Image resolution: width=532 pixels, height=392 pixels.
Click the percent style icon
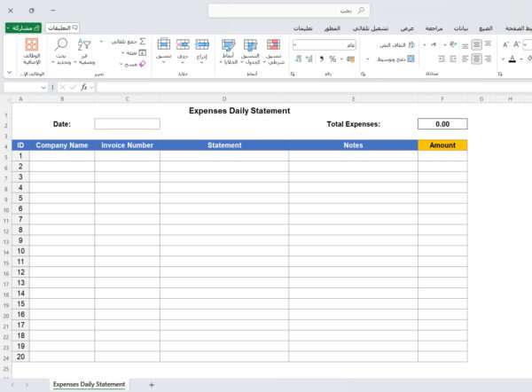tap(332, 59)
